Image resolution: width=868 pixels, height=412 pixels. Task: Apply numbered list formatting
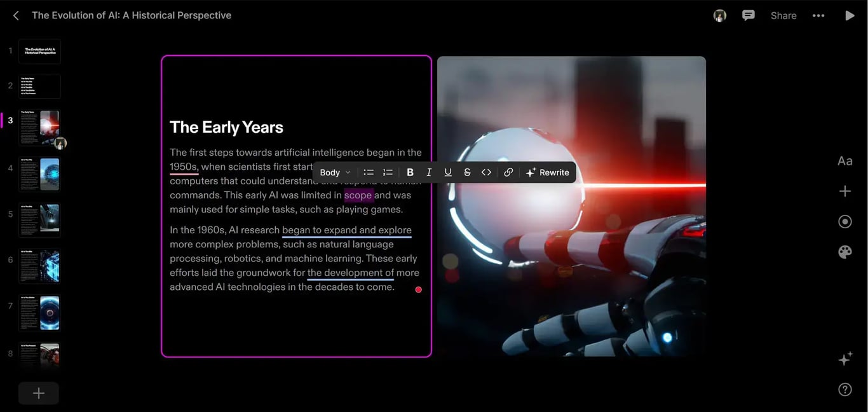[388, 172]
